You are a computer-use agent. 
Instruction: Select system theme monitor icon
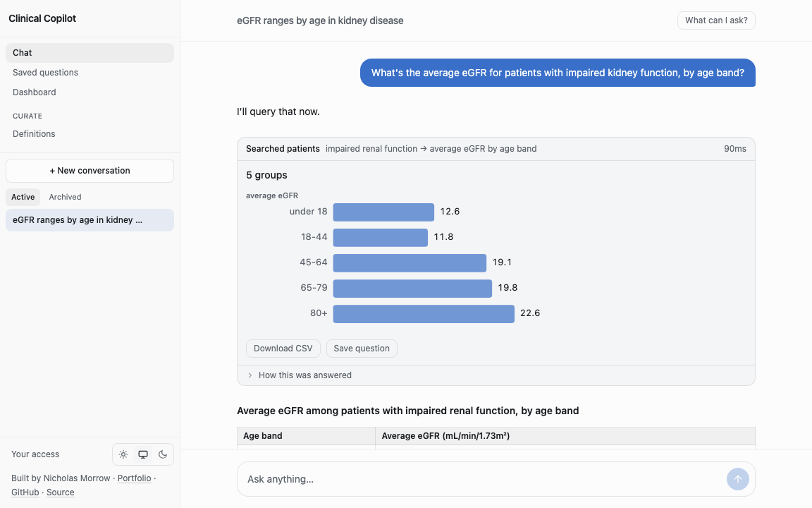click(143, 454)
